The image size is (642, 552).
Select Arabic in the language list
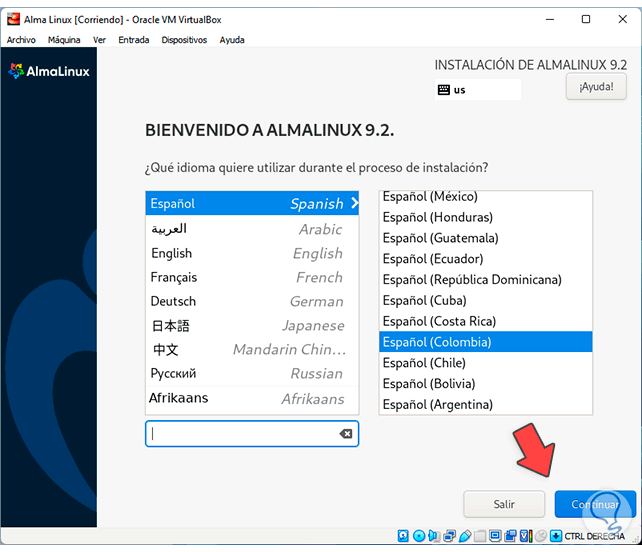pyautogui.click(x=252, y=229)
